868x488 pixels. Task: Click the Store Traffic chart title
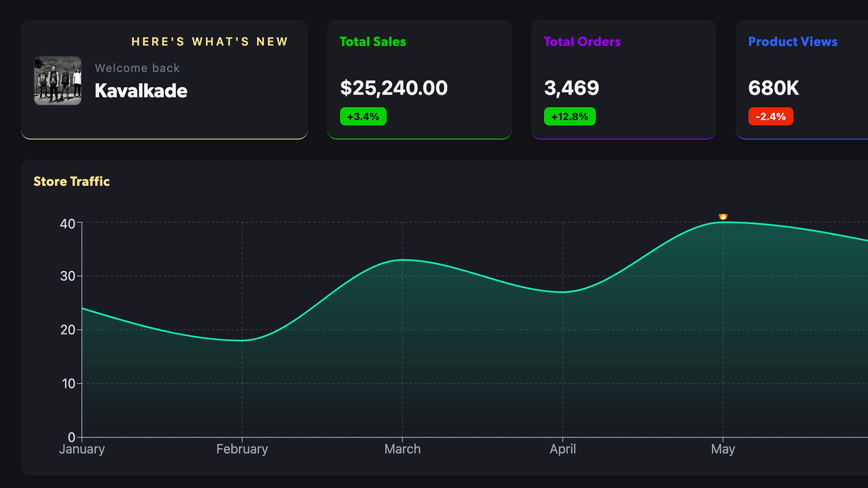click(x=71, y=181)
